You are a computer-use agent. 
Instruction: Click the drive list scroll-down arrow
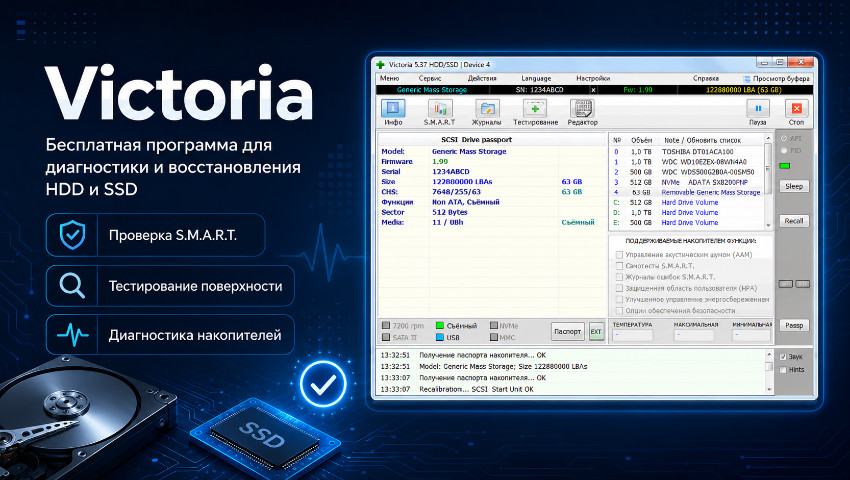[768, 225]
